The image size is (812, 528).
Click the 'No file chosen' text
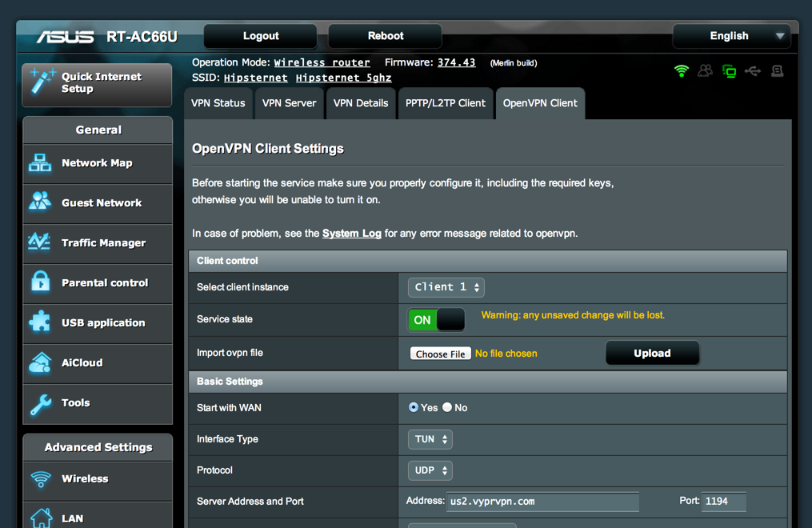(x=506, y=354)
